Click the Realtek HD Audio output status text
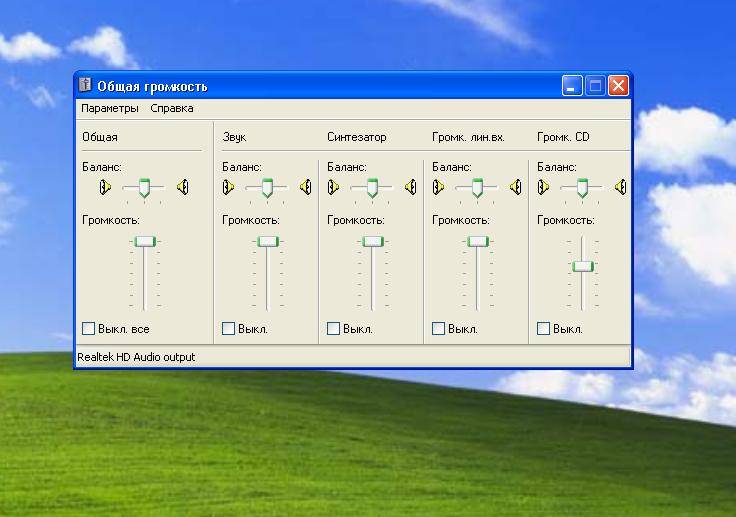 click(136, 357)
